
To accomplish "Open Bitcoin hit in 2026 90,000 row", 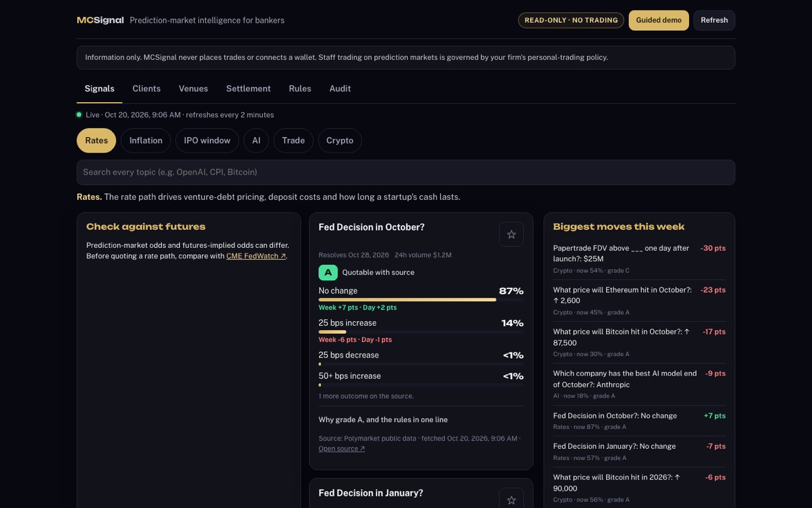I will pyautogui.click(x=639, y=488).
